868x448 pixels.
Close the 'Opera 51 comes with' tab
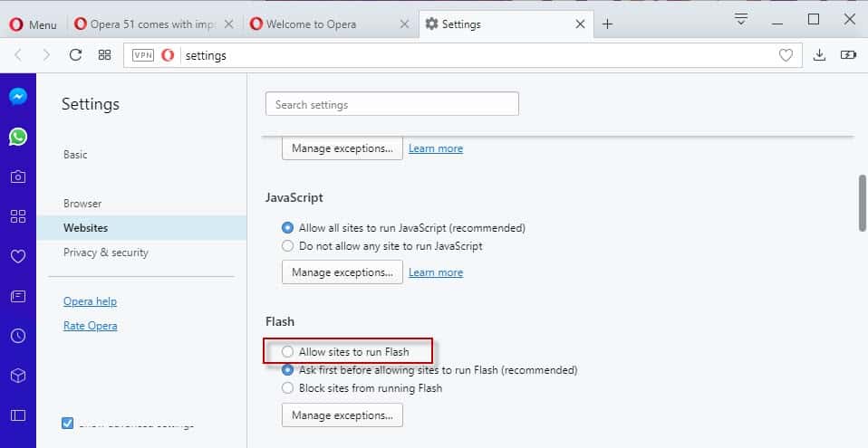pos(228,24)
